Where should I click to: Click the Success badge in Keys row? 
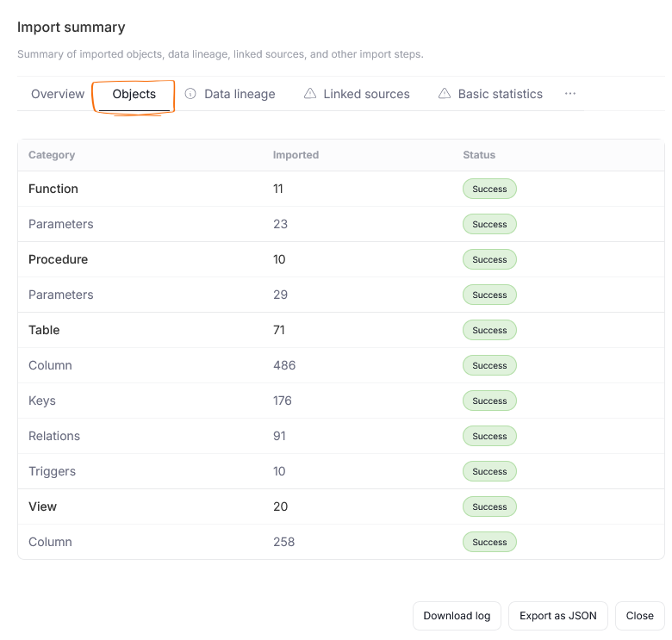(x=489, y=401)
